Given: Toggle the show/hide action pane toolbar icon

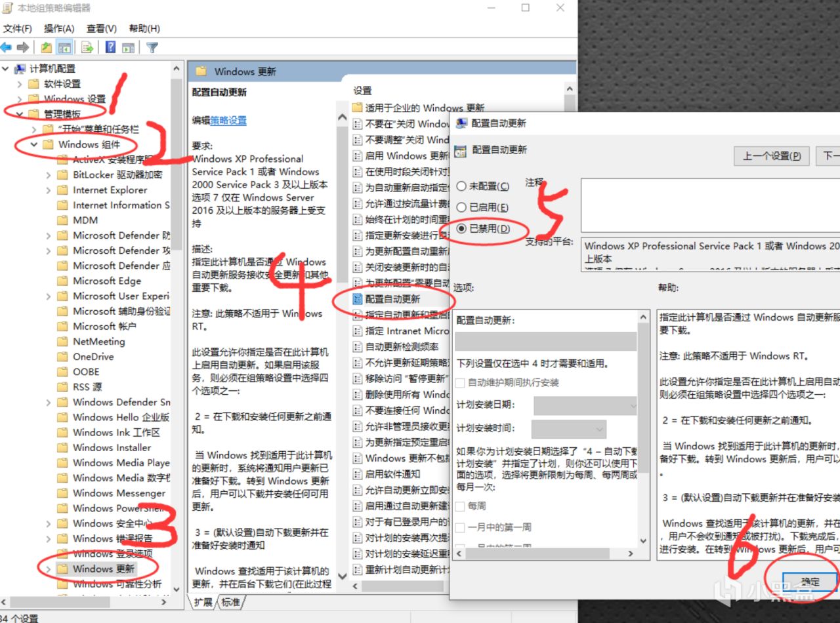Looking at the screenshot, I should coord(128,47).
